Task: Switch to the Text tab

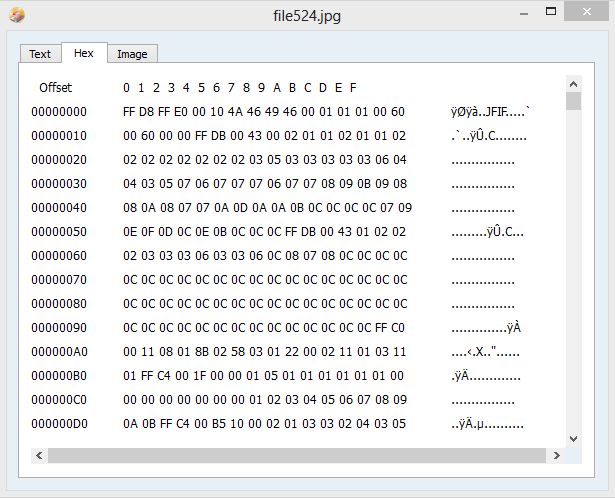Action: [40, 54]
